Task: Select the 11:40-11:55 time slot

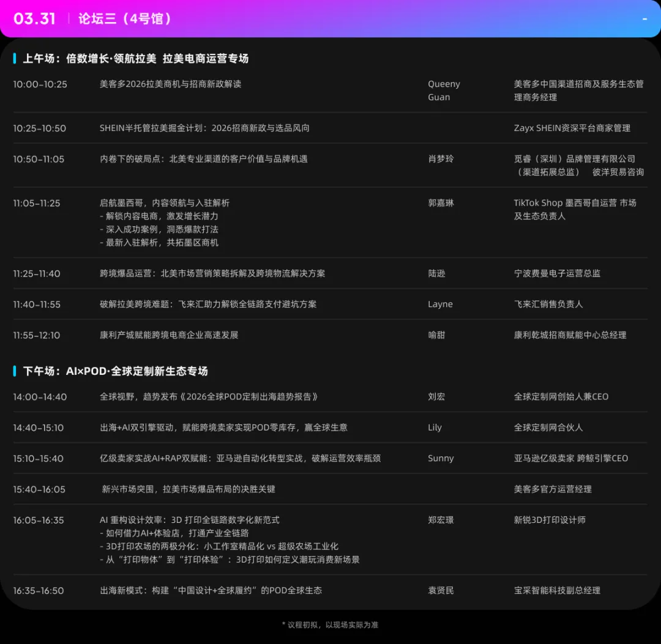Action: click(x=37, y=305)
